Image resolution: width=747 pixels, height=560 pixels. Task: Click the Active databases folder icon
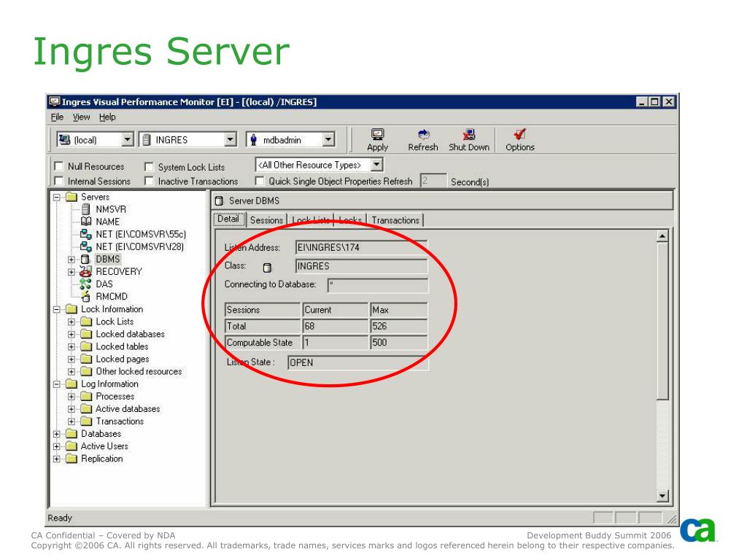point(86,408)
